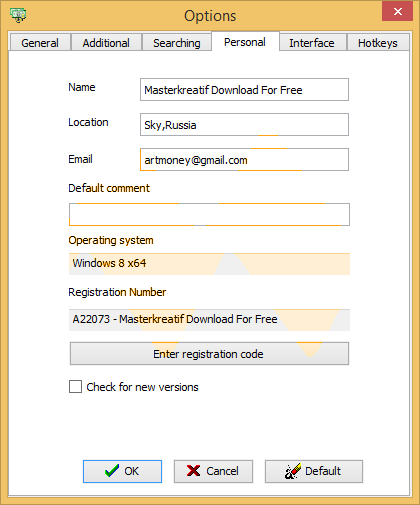
Task: Switch to the Hotkeys tab
Action: point(378,43)
